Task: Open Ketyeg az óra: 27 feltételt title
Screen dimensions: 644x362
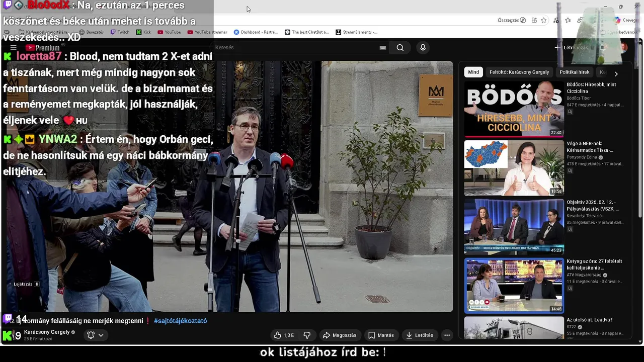Action: pyautogui.click(x=594, y=264)
